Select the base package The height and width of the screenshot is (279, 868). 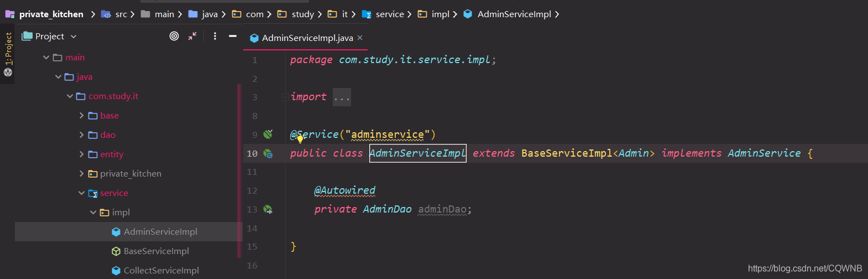click(x=128, y=116)
